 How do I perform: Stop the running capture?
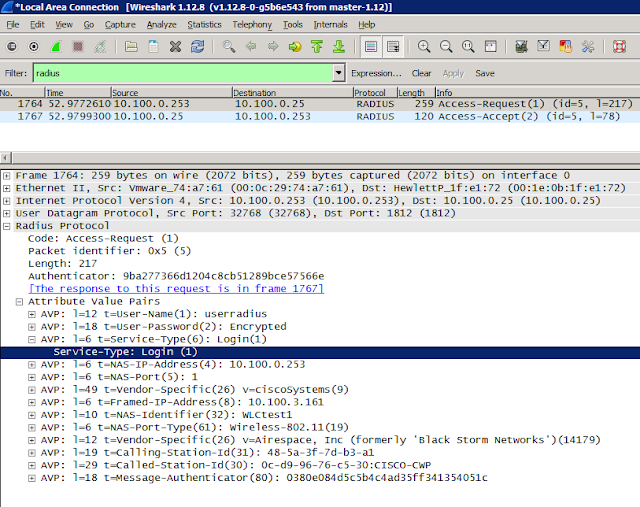click(x=78, y=47)
